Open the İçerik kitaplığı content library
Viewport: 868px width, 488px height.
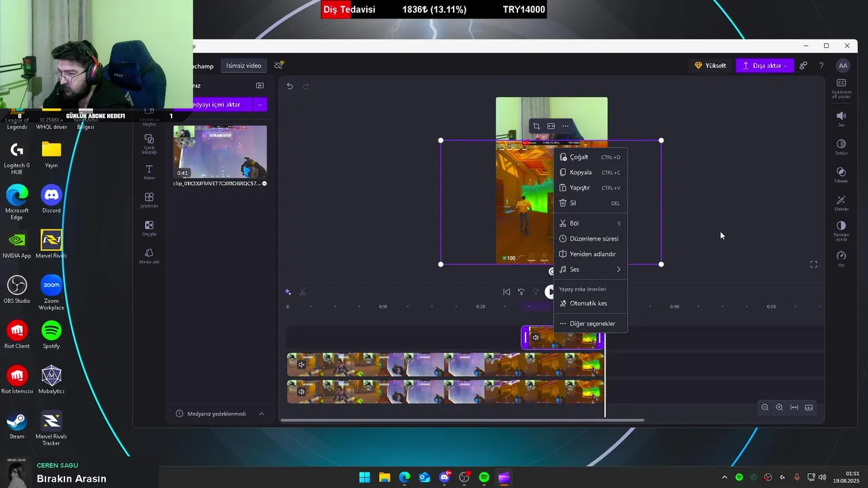click(x=149, y=144)
